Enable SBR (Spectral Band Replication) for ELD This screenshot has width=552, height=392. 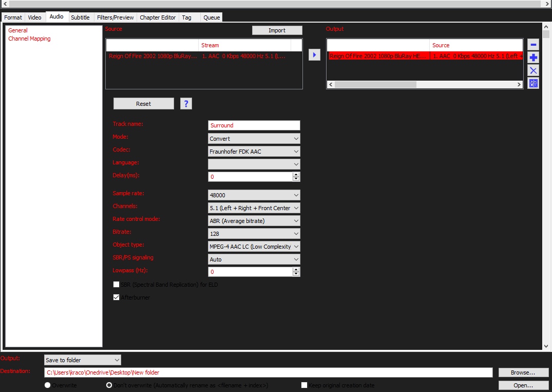(116, 284)
